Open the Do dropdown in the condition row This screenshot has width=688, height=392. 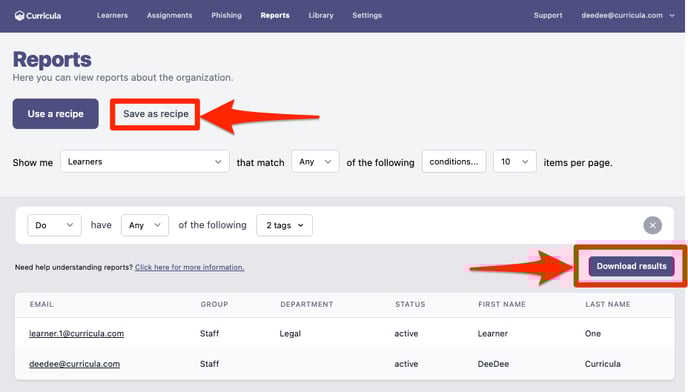pyautogui.click(x=54, y=225)
